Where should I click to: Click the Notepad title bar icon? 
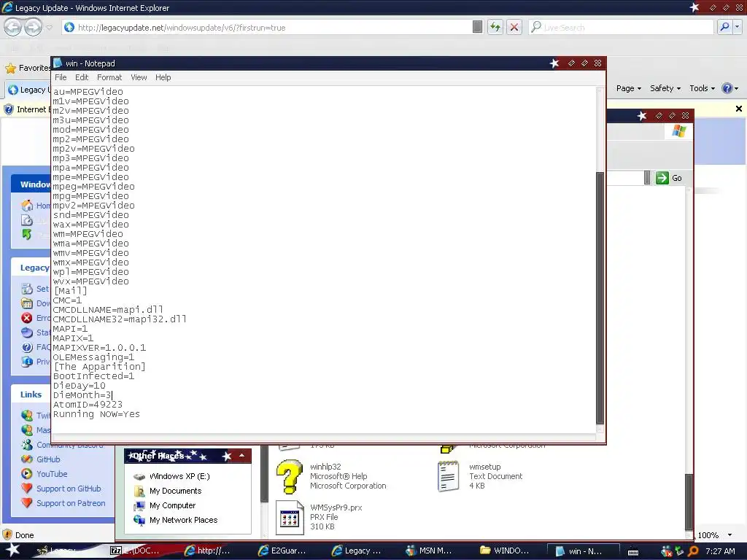point(58,63)
